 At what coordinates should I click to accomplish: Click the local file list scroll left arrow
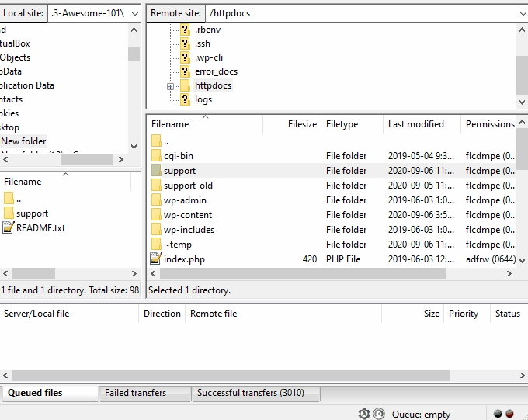pyautogui.click(x=5, y=273)
